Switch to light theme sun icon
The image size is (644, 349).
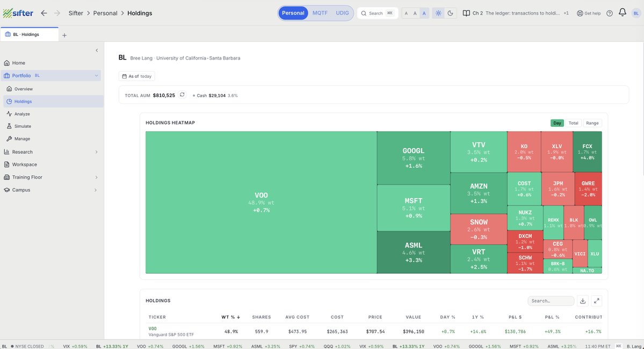coord(438,13)
